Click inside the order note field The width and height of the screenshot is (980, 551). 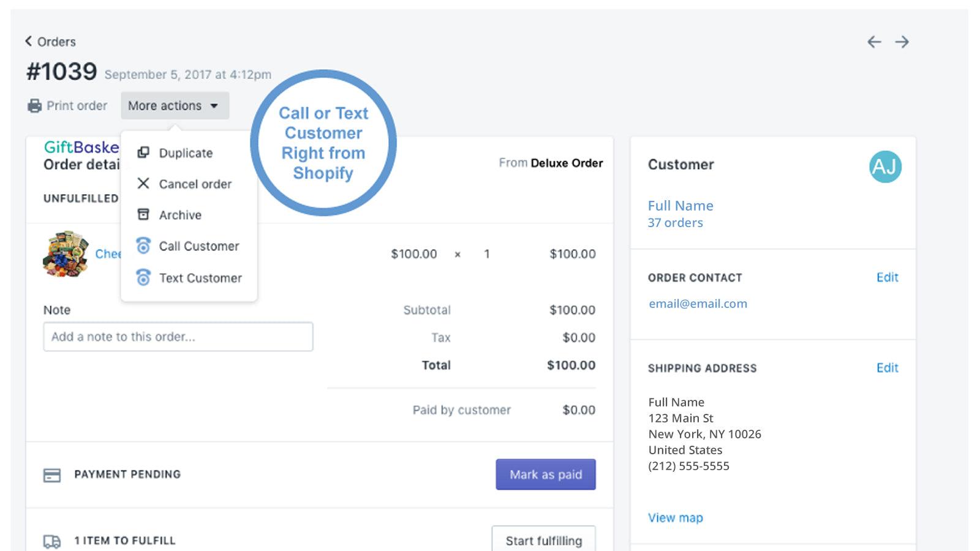(x=177, y=336)
